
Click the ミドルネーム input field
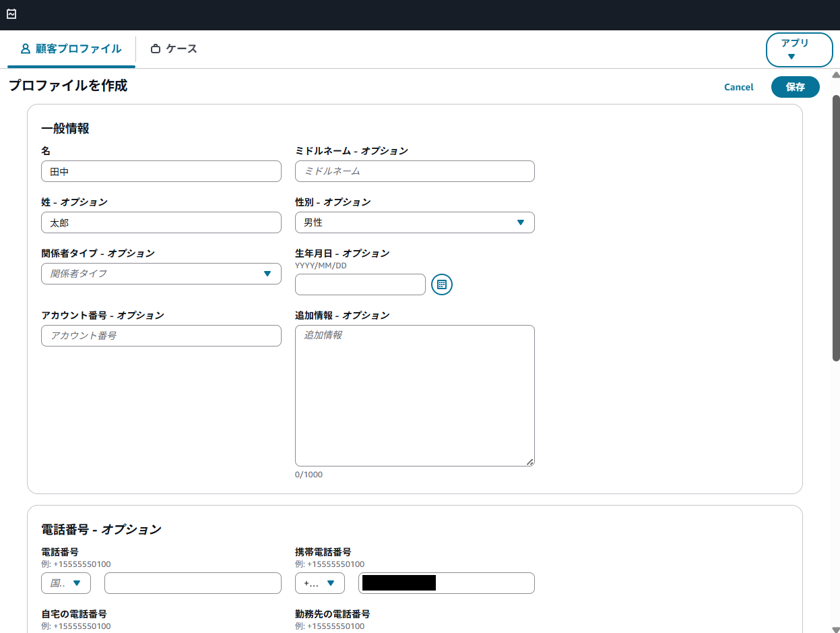pos(414,171)
